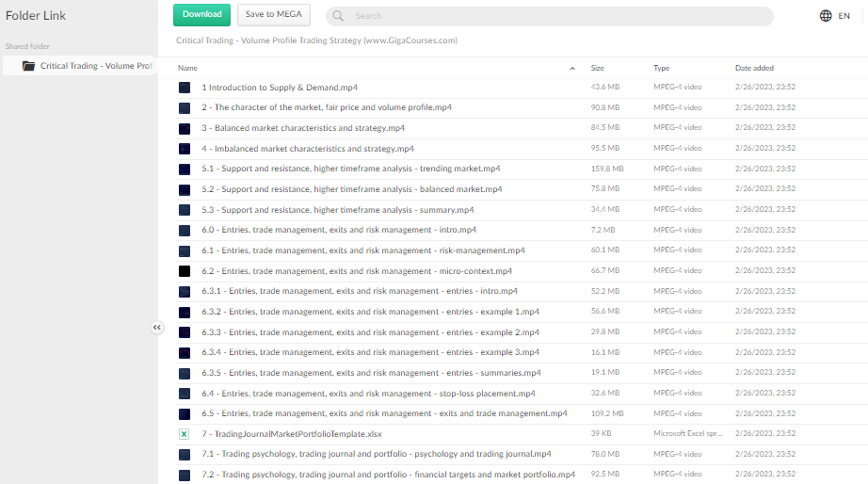Click the search magnifier icon
This screenshot has width=868, height=484.
(339, 16)
